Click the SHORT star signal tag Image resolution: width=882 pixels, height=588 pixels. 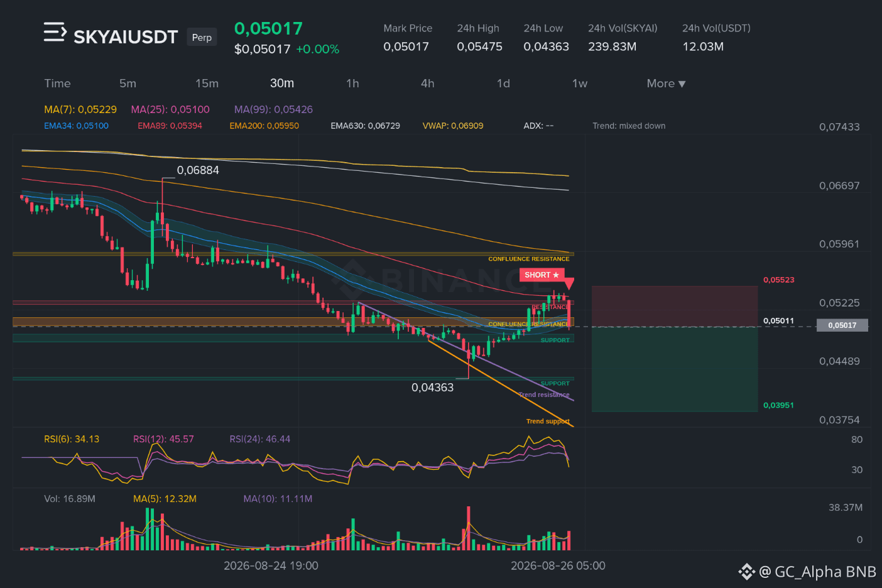click(x=542, y=275)
